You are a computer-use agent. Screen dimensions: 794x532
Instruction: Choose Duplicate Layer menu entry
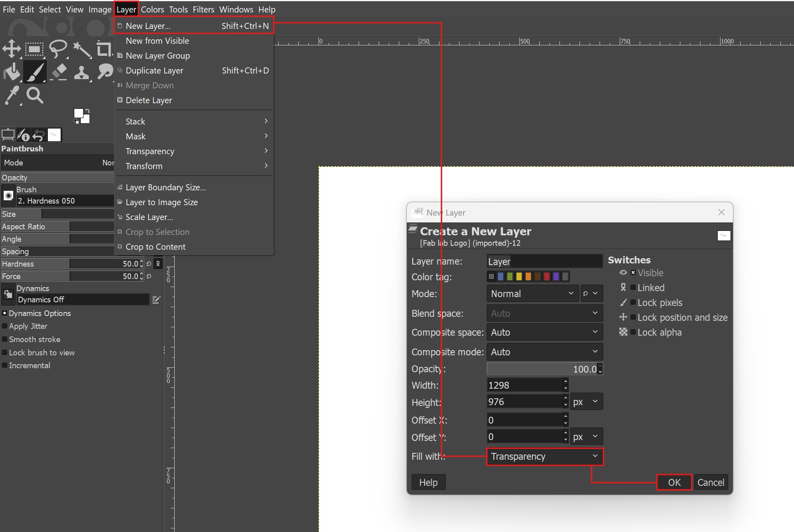194,70
